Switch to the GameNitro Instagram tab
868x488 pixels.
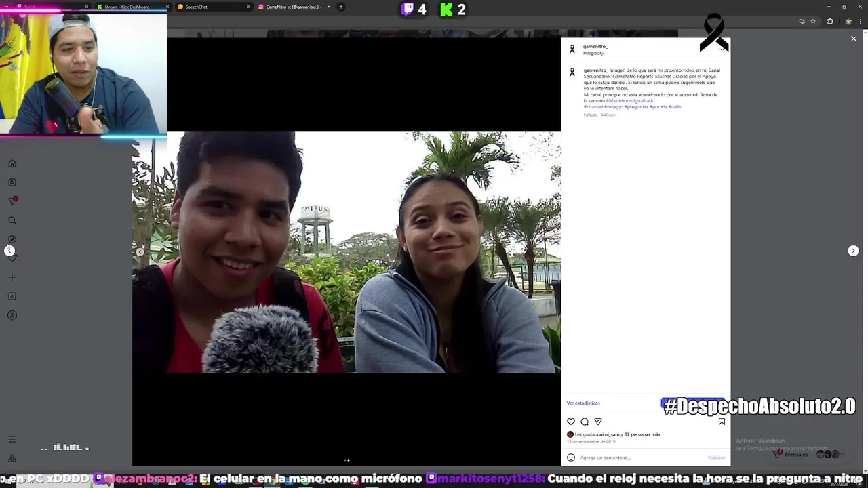pyautogui.click(x=294, y=7)
